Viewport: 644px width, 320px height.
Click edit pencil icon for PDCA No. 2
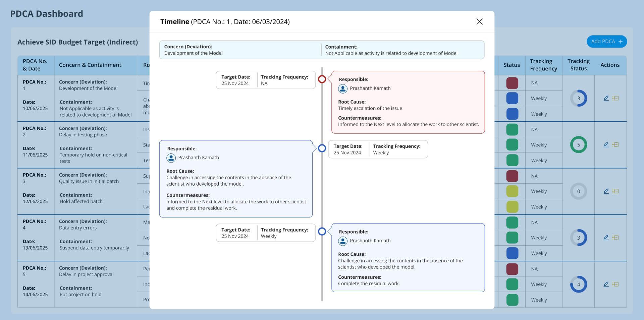[606, 145]
